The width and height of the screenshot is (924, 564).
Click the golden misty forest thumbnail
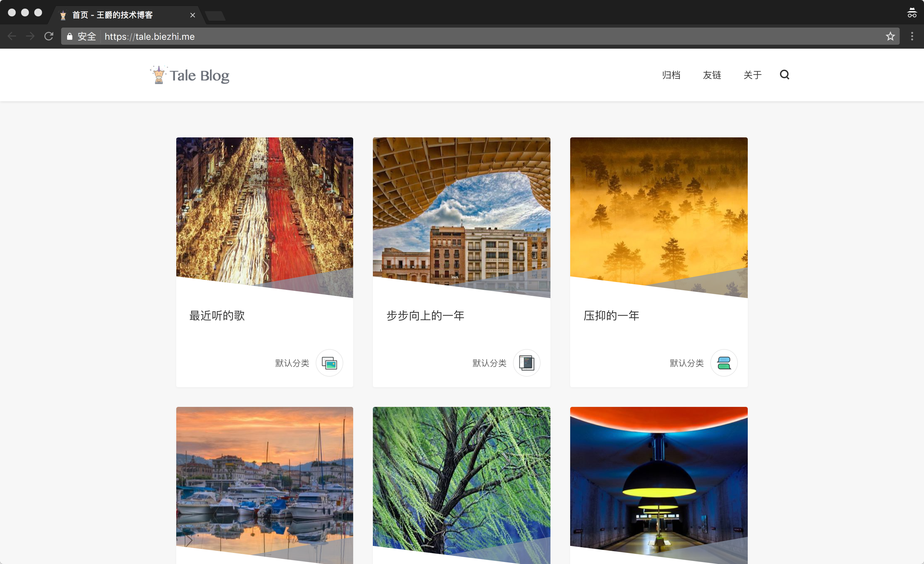tap(659, 210)
